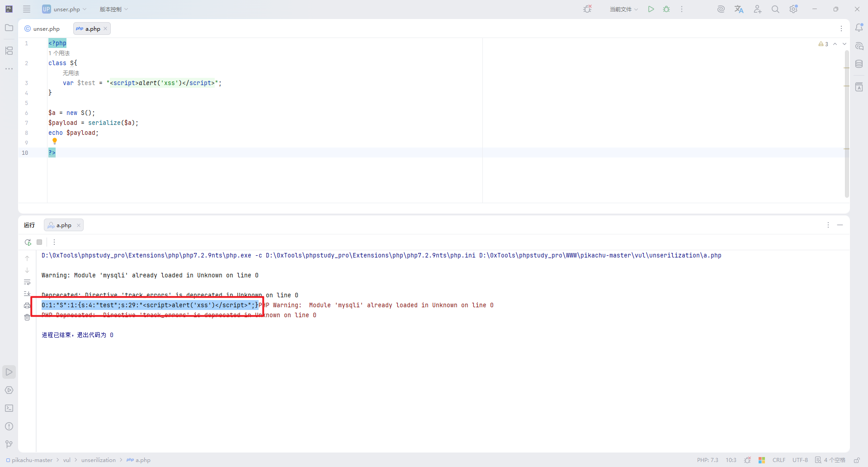Image resolution: width=868 pixels, height=467 pixels.
Task: Click the a.php breadcrumb in status bar
Action: 139,460
